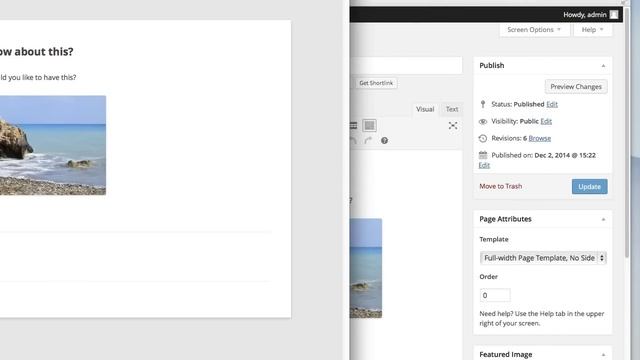This screenshot has width=640, height=360.
Task: Click Move to Trash link
Action: (500, 186)
